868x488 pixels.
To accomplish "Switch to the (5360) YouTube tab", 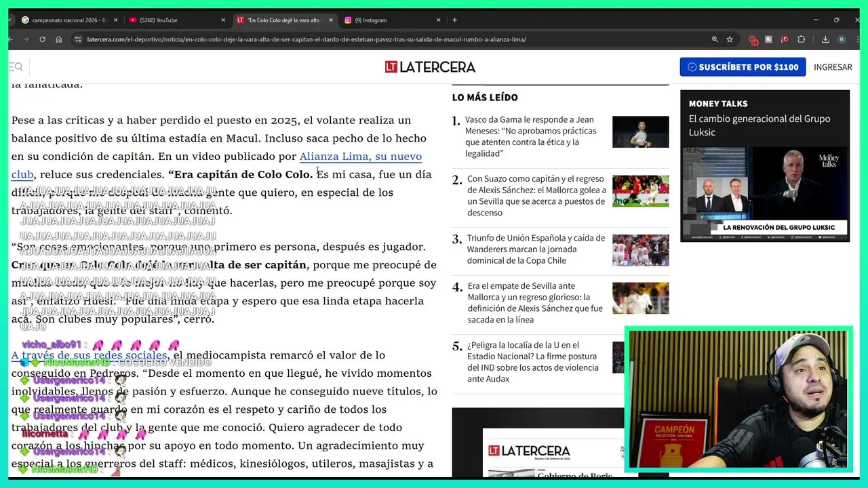I will [x=177, y=20].
